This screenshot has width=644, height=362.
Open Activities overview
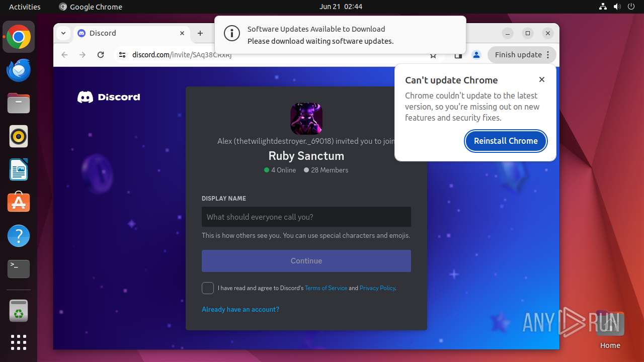(25, 7)
